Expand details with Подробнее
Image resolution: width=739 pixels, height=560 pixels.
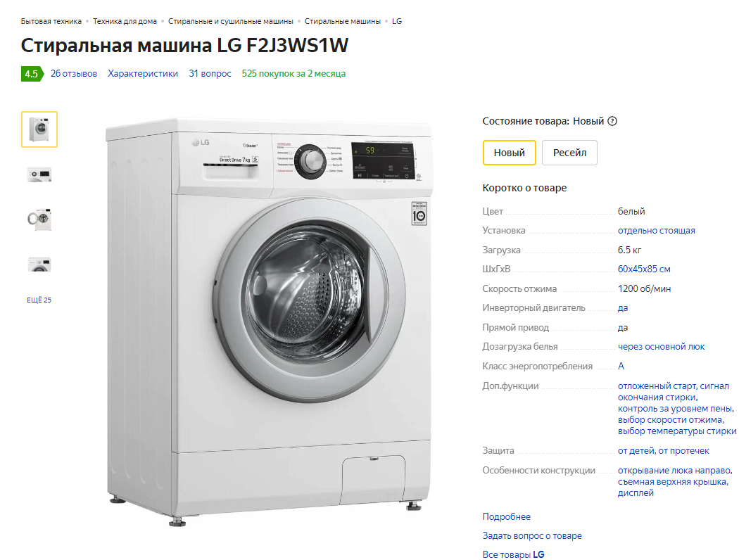[x=506, y=516]
